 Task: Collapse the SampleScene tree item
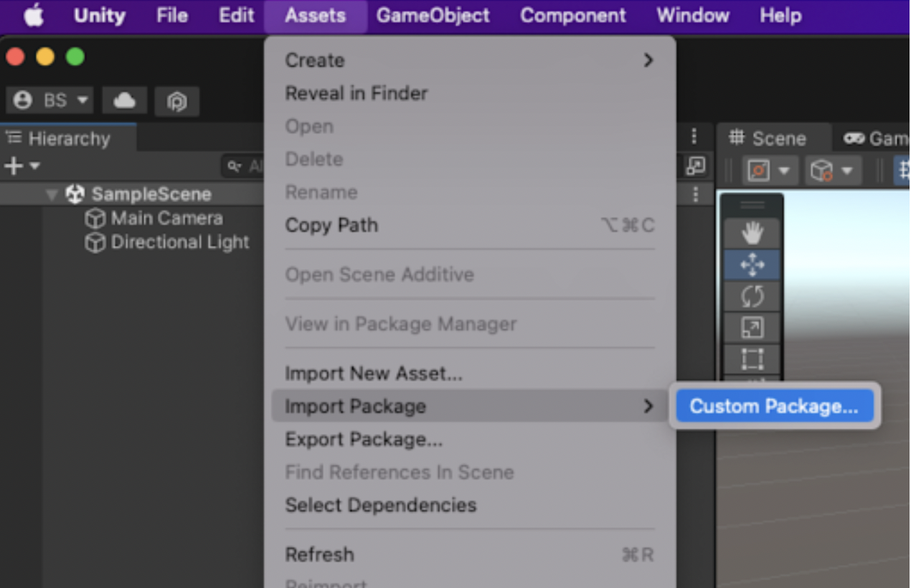pos(52,194)
